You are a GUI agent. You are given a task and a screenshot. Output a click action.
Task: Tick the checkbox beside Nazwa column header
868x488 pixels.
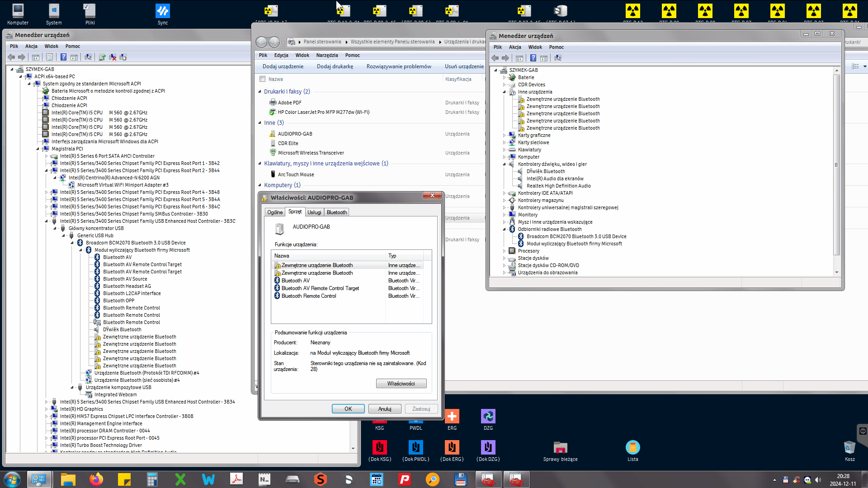click(x=262, y=79)
